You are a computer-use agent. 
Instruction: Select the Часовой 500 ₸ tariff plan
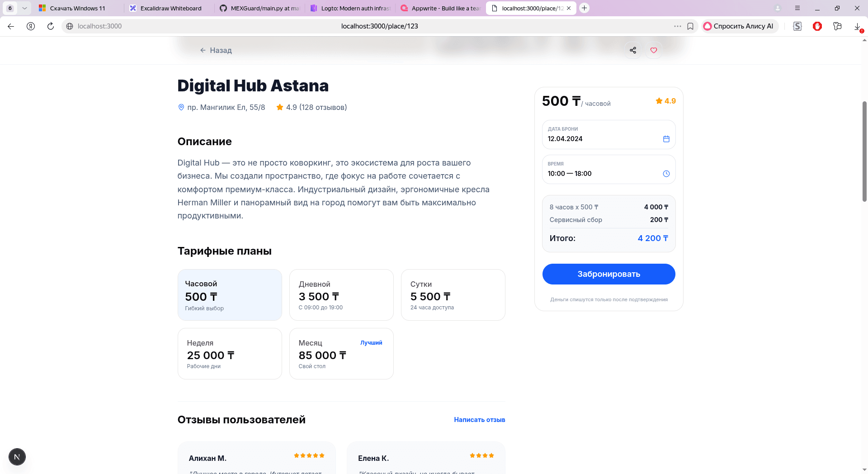(230, 295)
